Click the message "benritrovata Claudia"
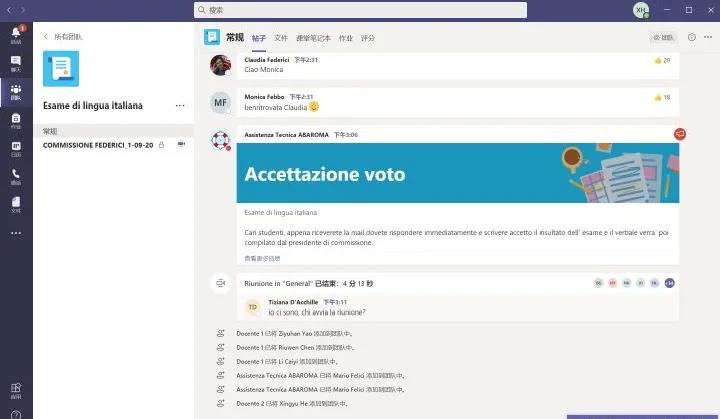Viewport: 720px width, 419px height. tap(276, 107)
